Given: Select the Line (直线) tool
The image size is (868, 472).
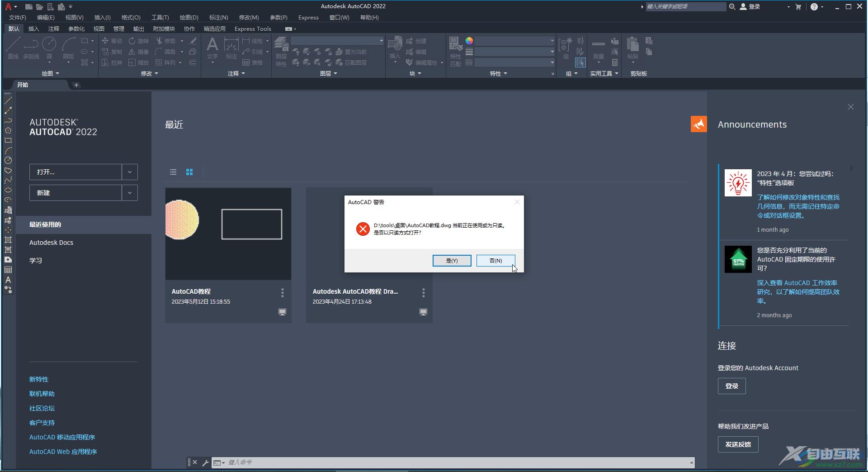Looking at the screenshot, I should coord(13,48).
